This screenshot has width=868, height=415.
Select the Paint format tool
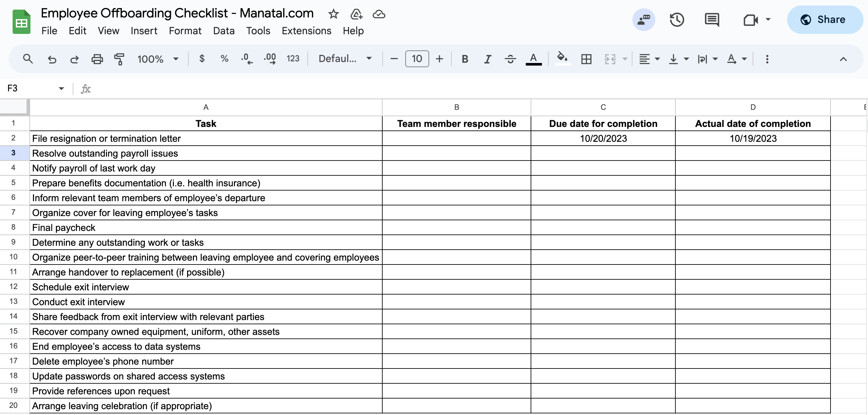coord(119,58)
